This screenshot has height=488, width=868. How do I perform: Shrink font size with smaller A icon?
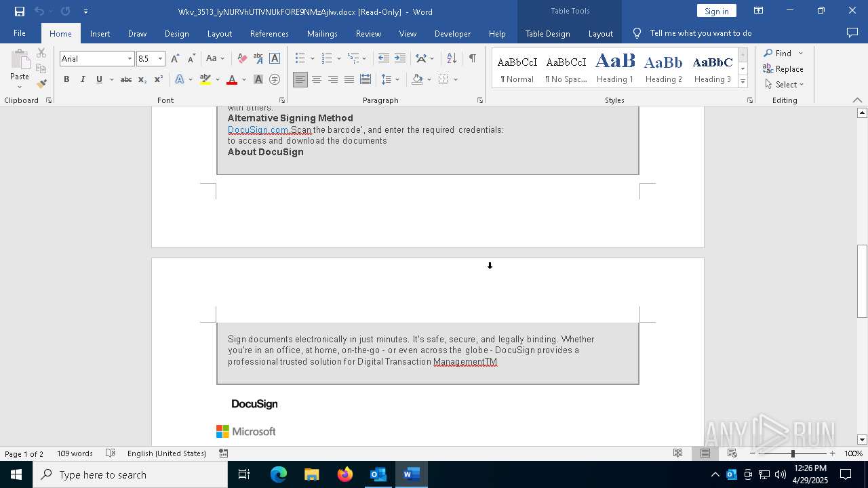(191, 59)
